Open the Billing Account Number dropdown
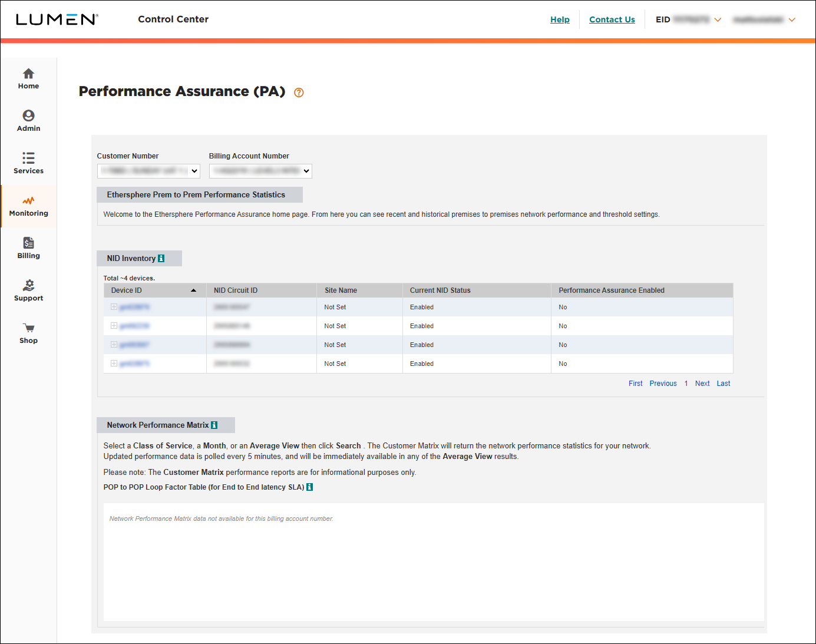 pyautogui.click(x=260, y=171)
